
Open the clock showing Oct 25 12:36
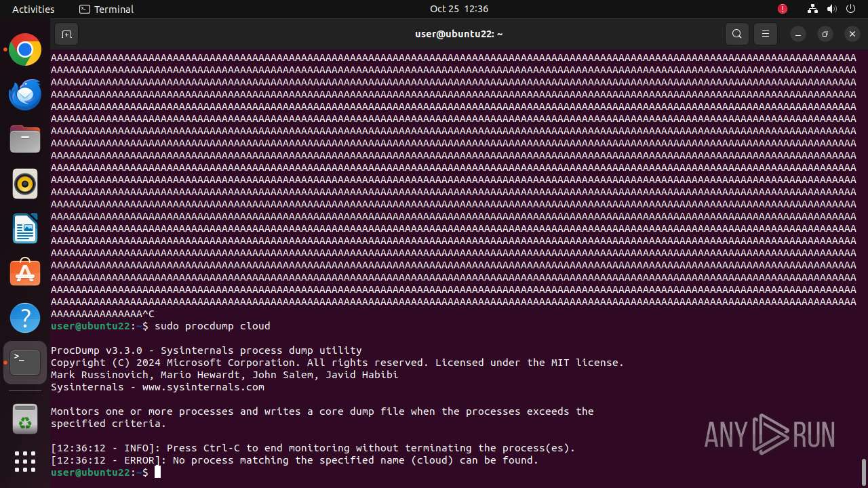tap(459, 9)
